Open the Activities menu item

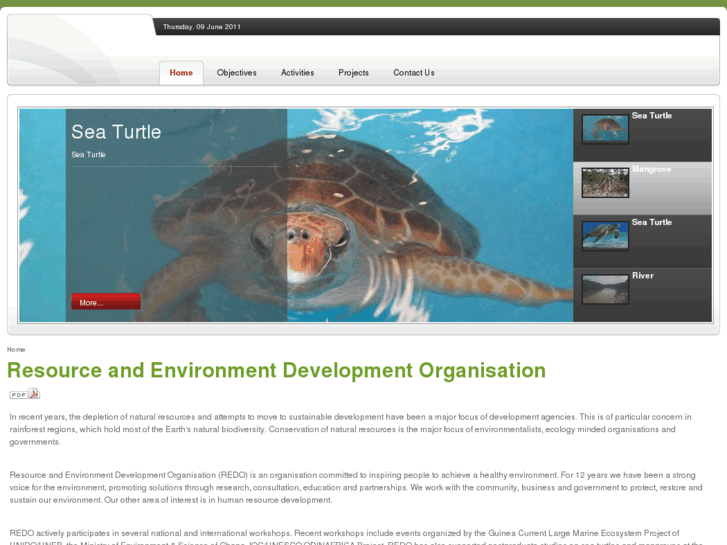297,73
